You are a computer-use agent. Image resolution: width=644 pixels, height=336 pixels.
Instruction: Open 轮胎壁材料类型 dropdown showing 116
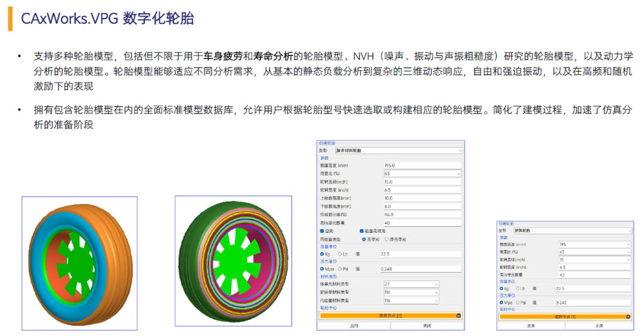411,292
